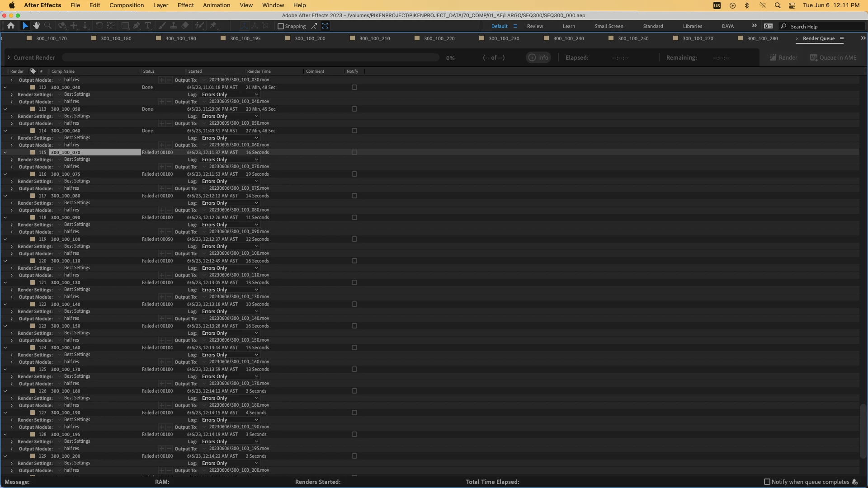Check Notify when queue completes
The image size is (868, 488).
pos(767,482)
